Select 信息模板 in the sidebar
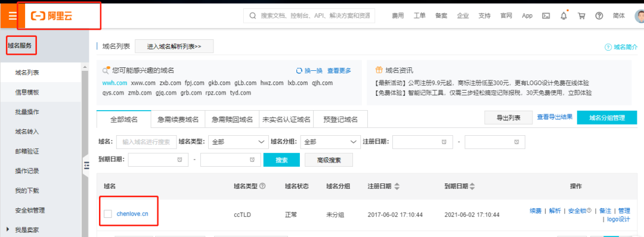 [x=41, y=92]
